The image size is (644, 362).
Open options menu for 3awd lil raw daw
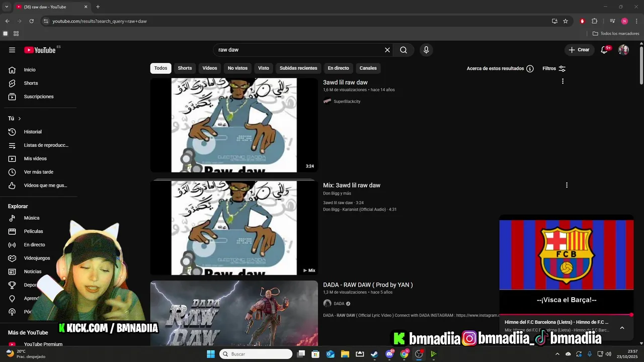click(562, 81)
